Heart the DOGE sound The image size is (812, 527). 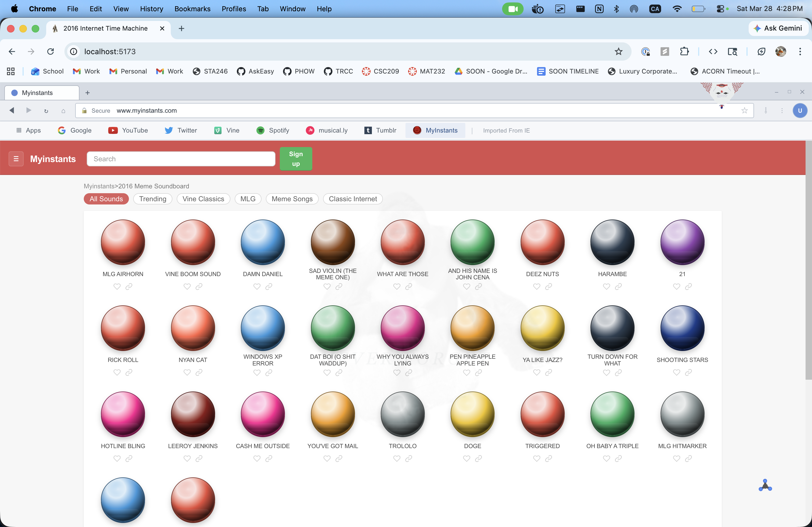click(x=466, y=458)
